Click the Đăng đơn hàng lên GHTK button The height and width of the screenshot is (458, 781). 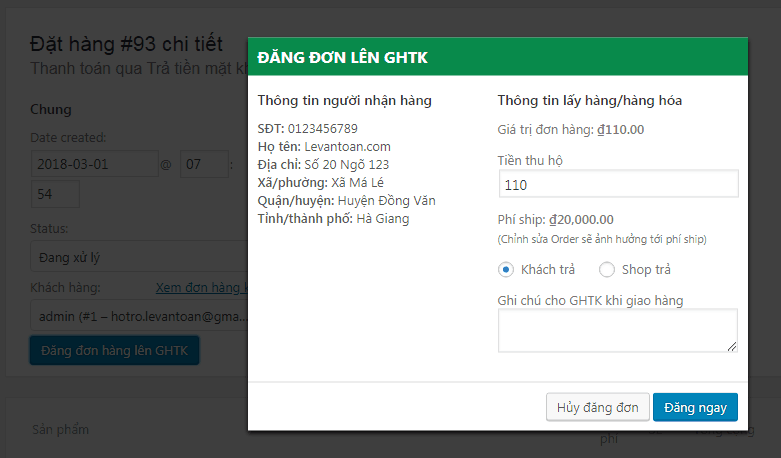pos(115,350)
